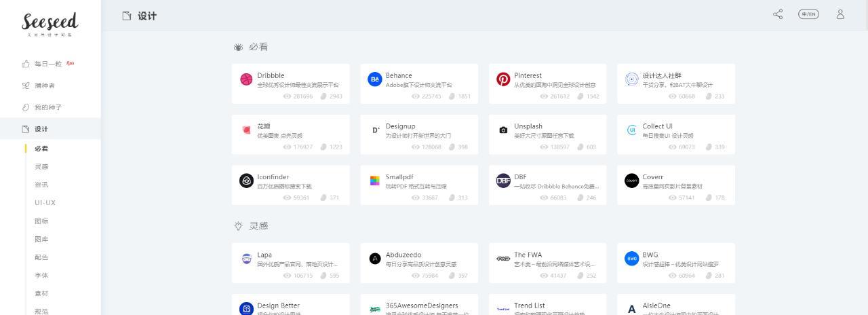Click the Lapa ninja face logo

click(246, 259)
